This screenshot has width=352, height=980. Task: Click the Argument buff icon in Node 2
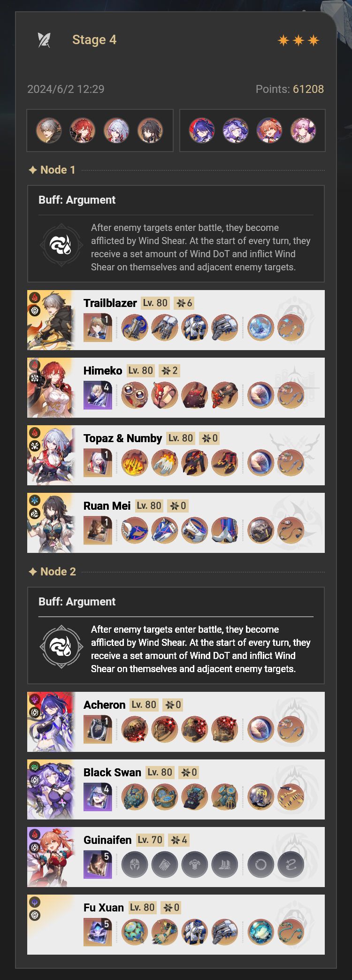click(x=61, y=647)
